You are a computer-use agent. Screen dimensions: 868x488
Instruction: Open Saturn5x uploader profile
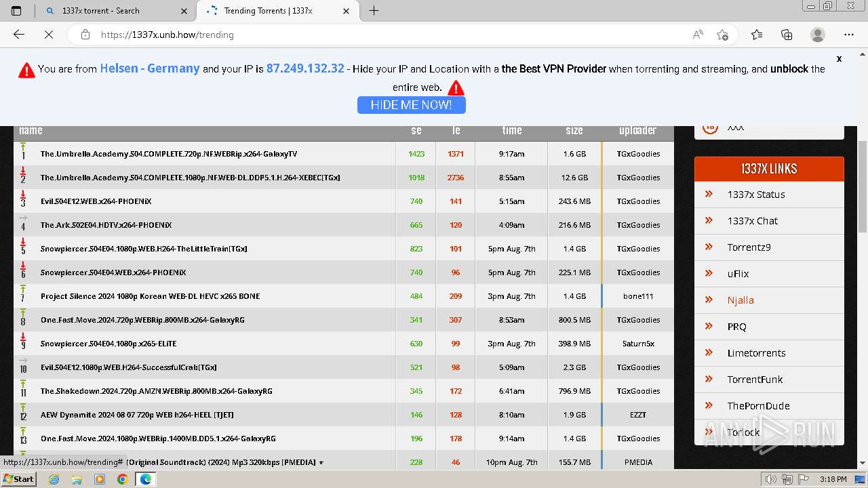pos(638,344)
